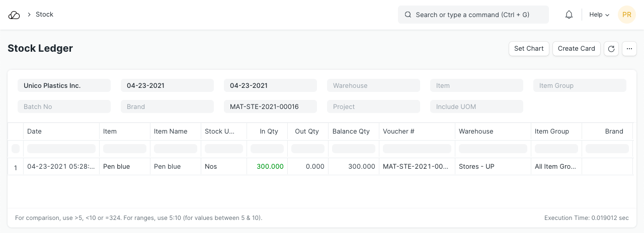Open the Warehouse filter dropdown

coord(373,86)
